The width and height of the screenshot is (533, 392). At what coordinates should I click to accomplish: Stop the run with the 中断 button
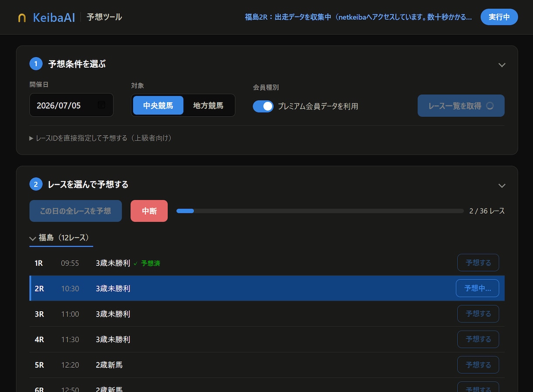coord(149,211)
